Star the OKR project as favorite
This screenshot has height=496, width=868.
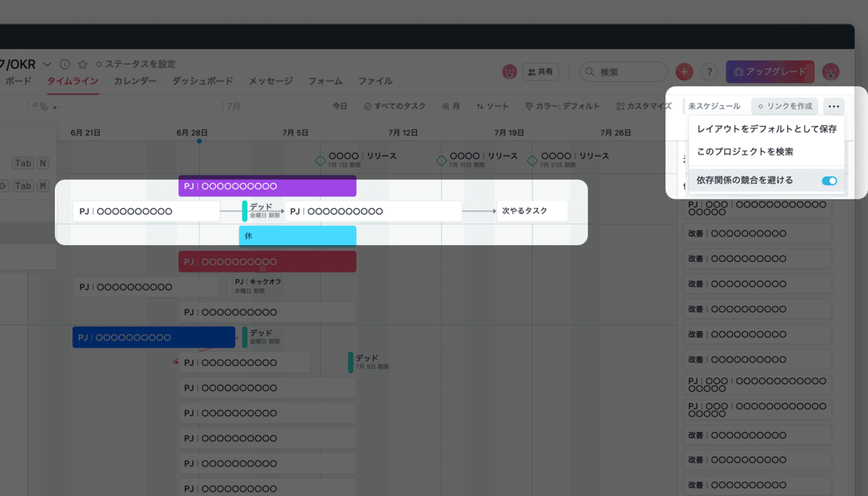point(82,64)
